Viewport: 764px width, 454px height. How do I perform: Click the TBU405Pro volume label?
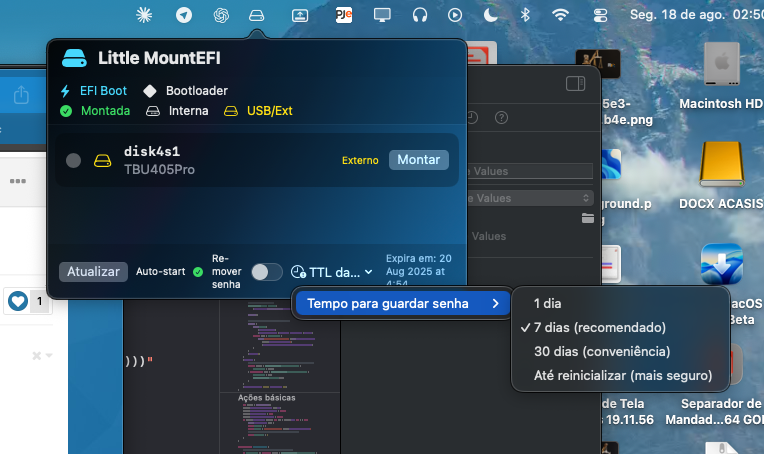click(x=159, y=170)
